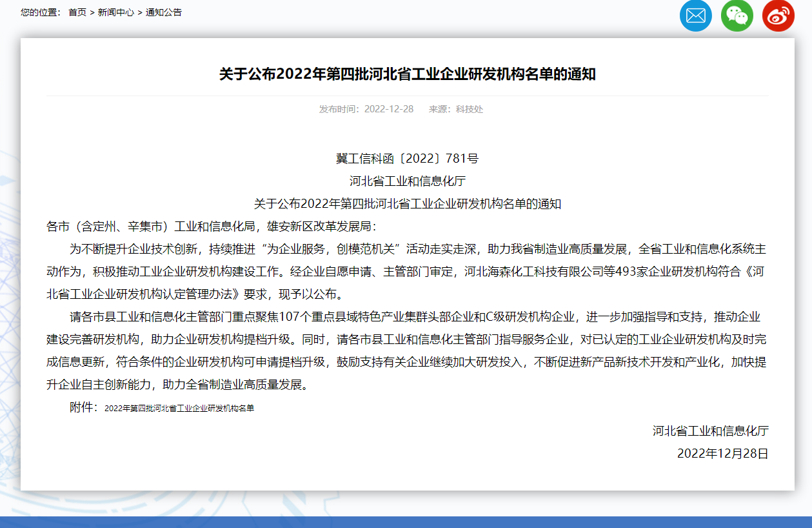Screen dimensions: 812x528
Task: Click 河北省工业和信息化厅 under the document number
Action: pos(407,181)
